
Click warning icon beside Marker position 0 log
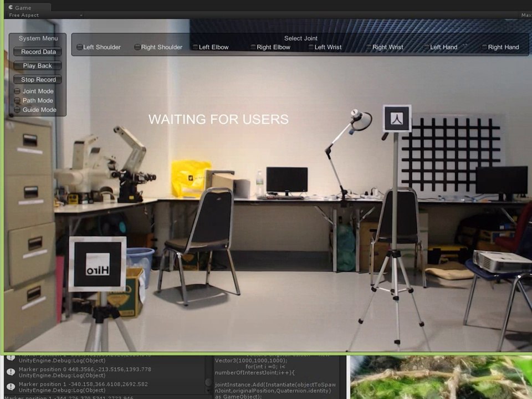coord(11,372)
